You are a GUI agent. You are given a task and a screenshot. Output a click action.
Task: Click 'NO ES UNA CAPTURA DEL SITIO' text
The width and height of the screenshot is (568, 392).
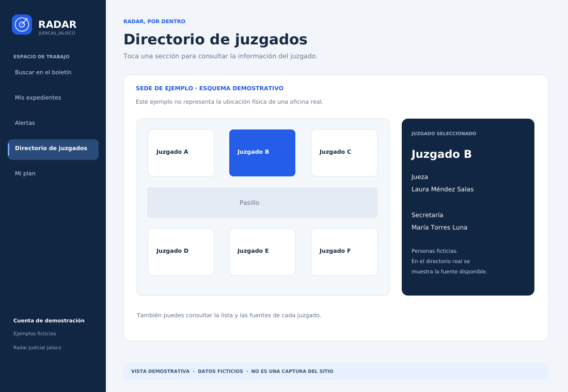292,371
